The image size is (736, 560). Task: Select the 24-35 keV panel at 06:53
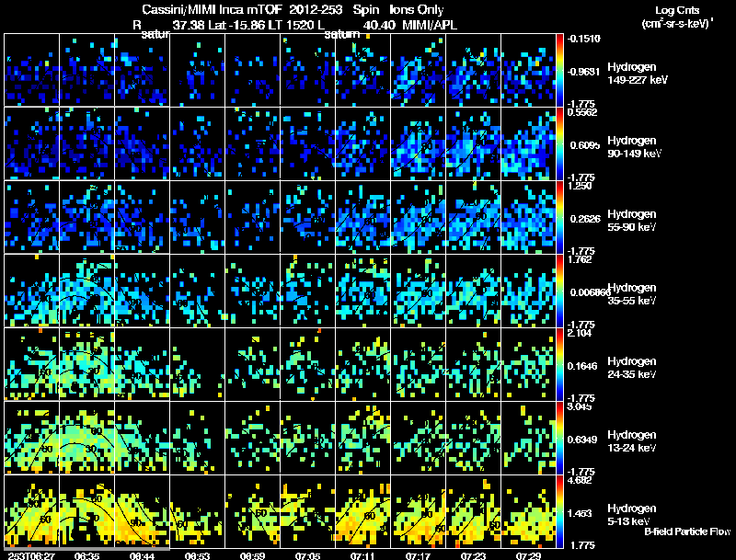click(x=197, y=364)
